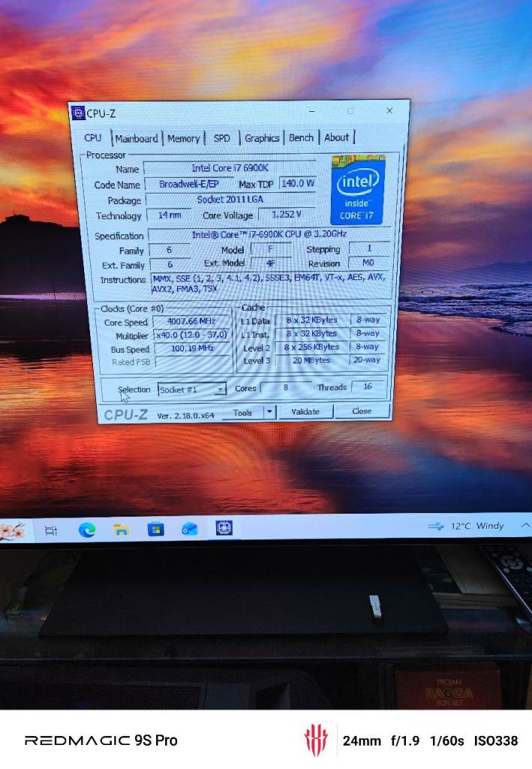Viewport: 532px width, 769px height.
Task: Click the Tools button
Action: pyautogui.click(x=242, y=413)
